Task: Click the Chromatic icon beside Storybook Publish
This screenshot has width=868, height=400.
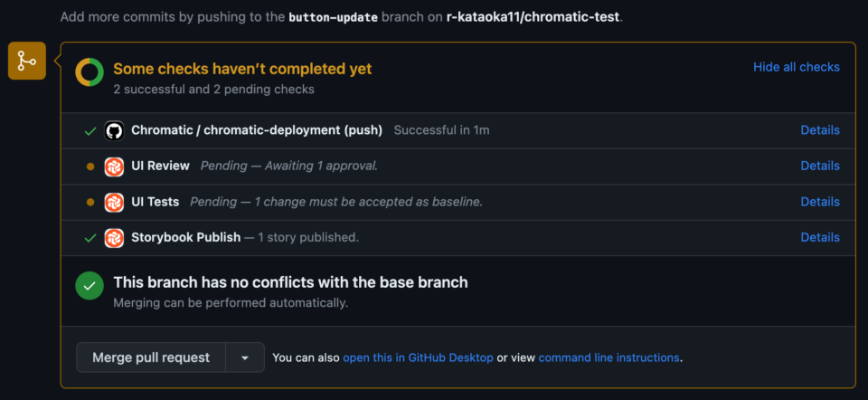Action: (114, 238)
